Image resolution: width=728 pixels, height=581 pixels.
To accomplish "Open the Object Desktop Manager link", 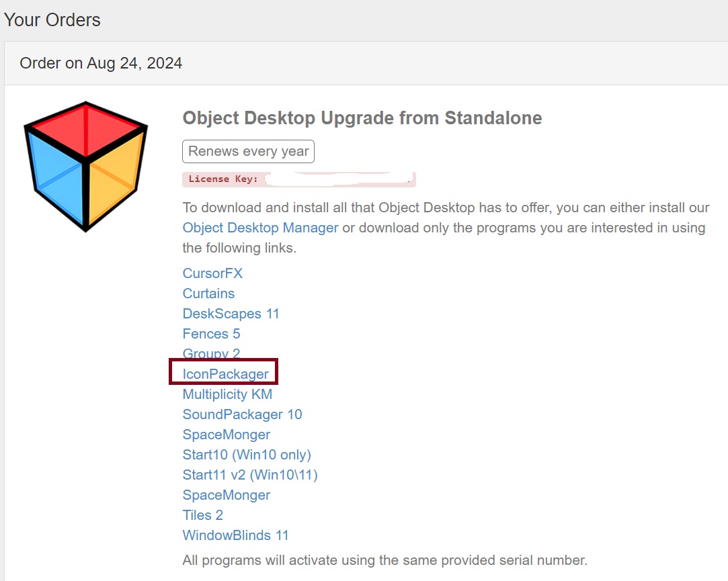I will [260, 228].
